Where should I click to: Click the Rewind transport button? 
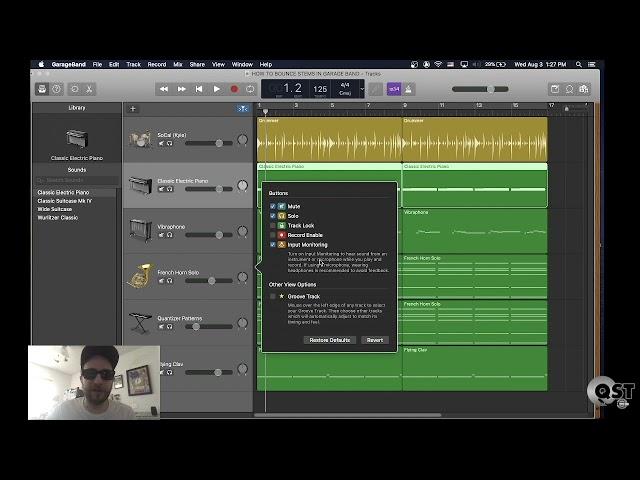coord(164,89)
